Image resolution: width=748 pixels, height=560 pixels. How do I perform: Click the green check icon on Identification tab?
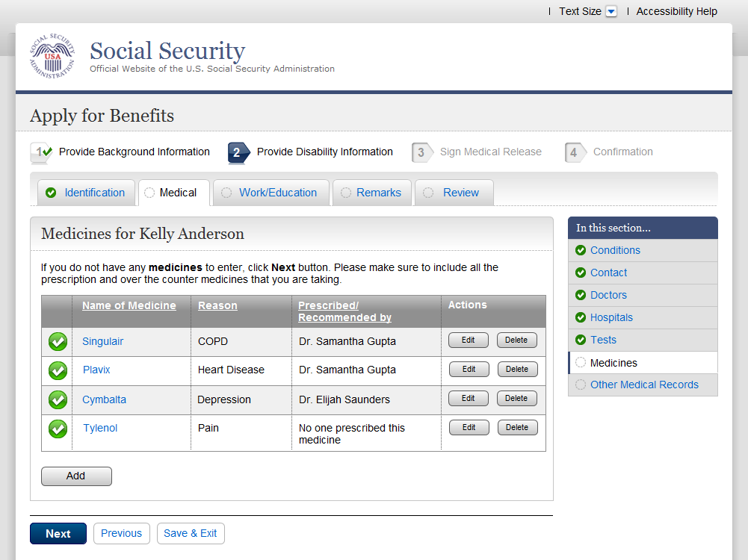(51, 193)
